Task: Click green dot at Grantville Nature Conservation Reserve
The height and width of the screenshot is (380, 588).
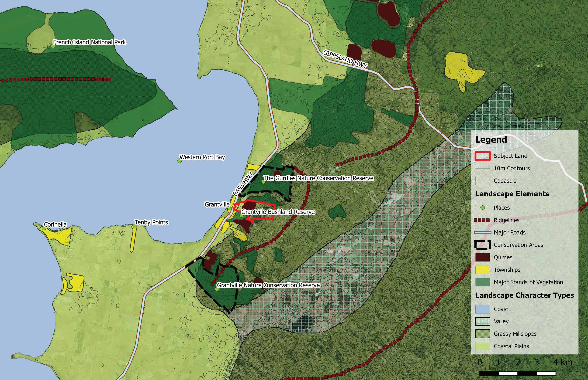Action: (217, 289)
